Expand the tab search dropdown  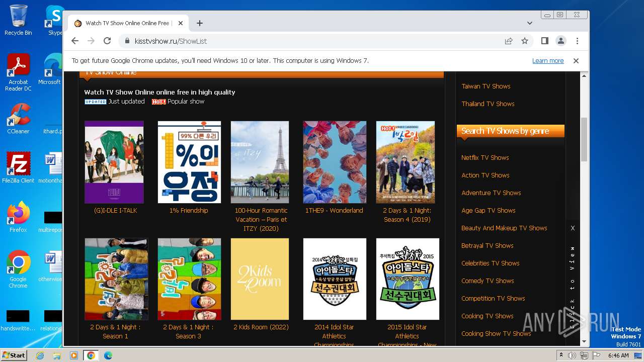530,23
